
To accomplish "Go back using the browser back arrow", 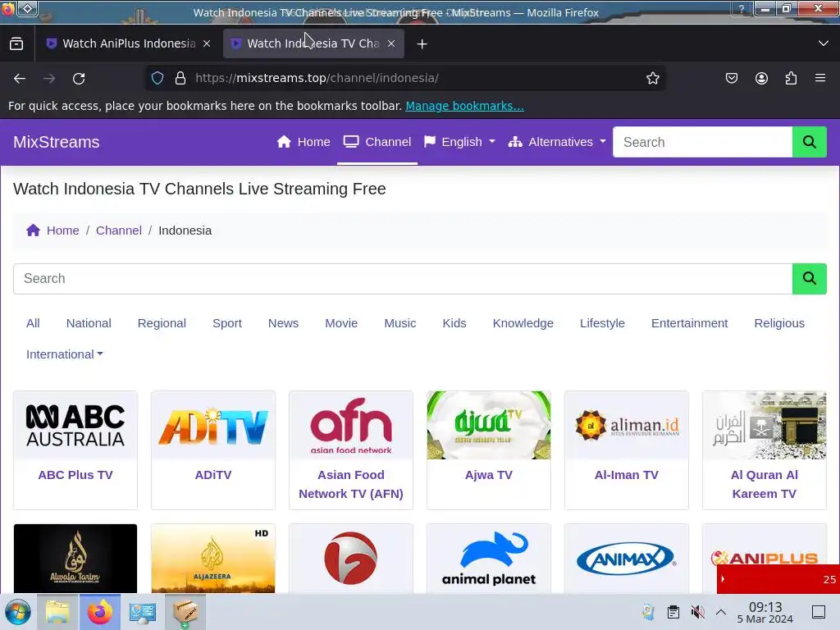I will coord(20,78).
